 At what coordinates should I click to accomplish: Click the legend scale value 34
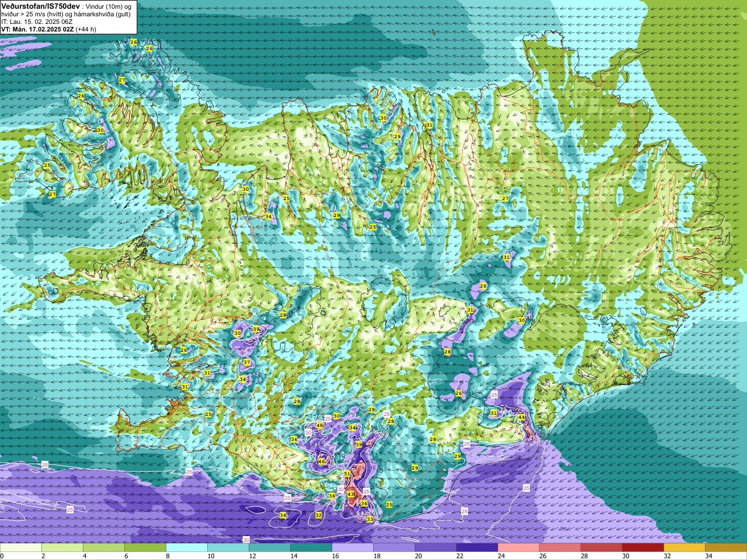click(x=708, y=556)
